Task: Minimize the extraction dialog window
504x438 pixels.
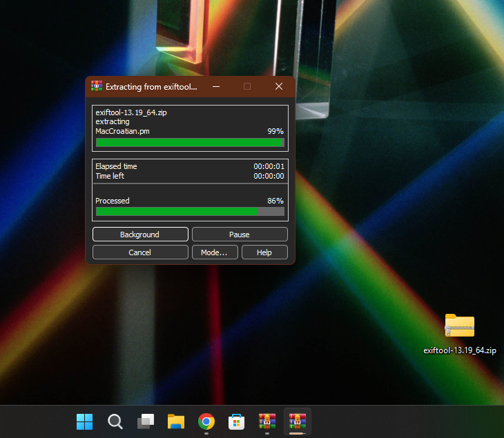Action: pos(216,86)
